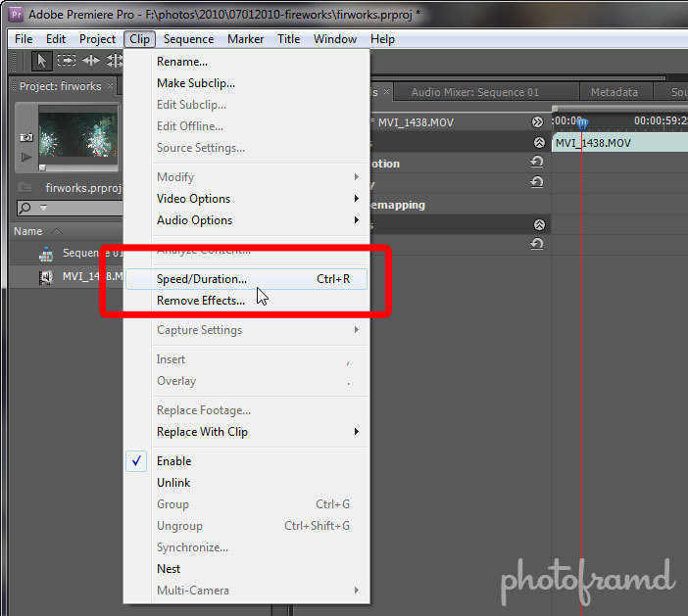Click the poster frame camera icon

click(26, 137)
